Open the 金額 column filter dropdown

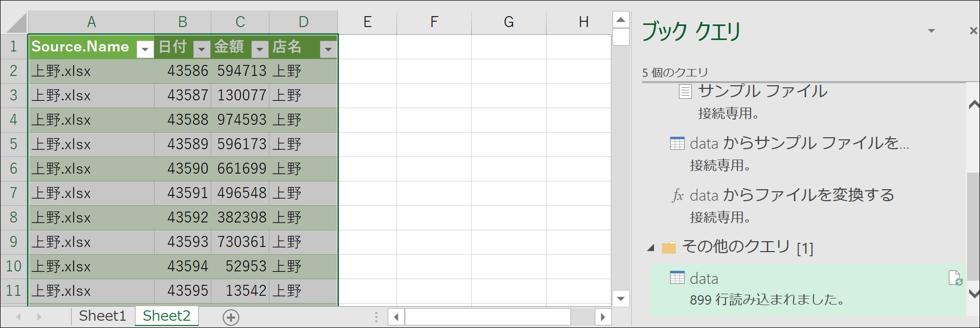click(x=259, y=49)
